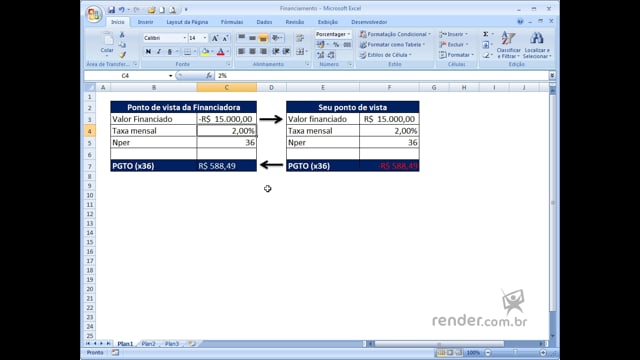Switch to the Fórmulas ribbon tab
640x360 pixels.
(232, 22)
